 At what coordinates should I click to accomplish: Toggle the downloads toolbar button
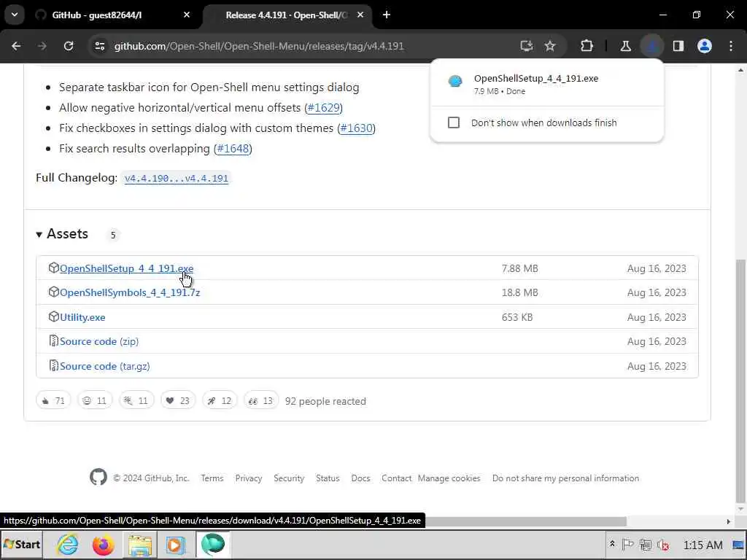pyautogui.click(x=652, y=46)
